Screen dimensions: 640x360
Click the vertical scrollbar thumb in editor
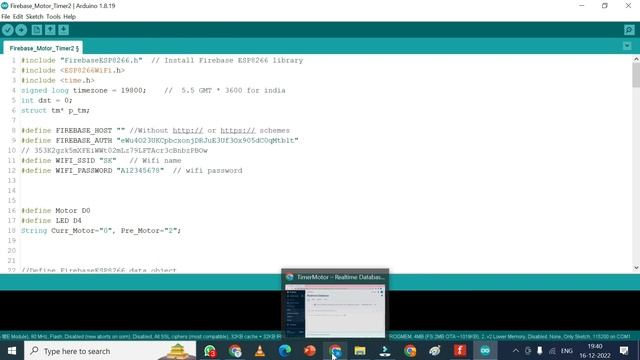coord(636,75)
